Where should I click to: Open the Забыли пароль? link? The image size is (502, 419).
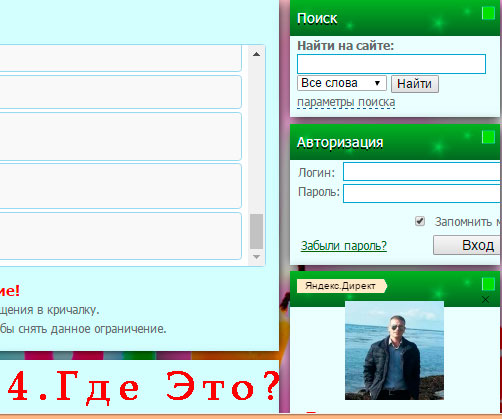coord(344,246)
